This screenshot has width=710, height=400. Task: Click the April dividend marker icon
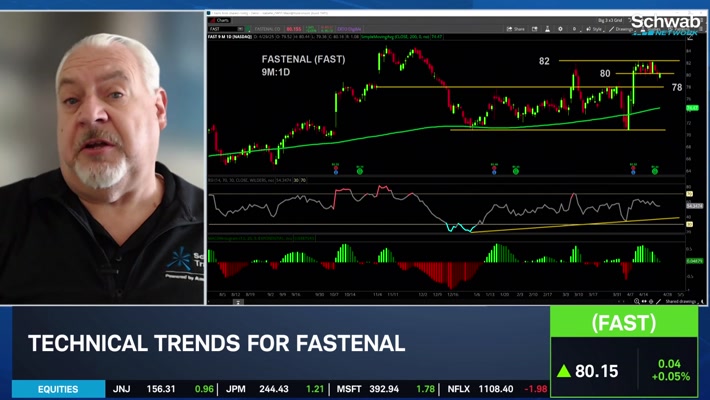click(633, 172)
